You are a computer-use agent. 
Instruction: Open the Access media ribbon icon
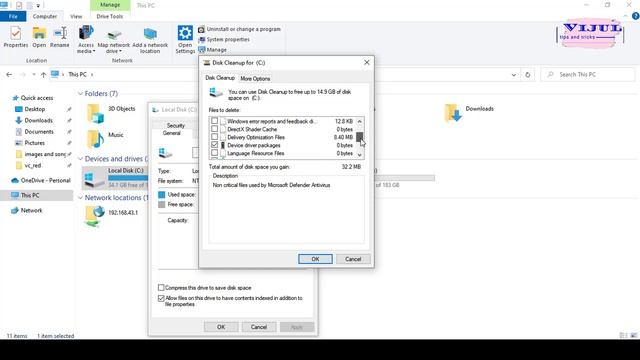(86, 39)
